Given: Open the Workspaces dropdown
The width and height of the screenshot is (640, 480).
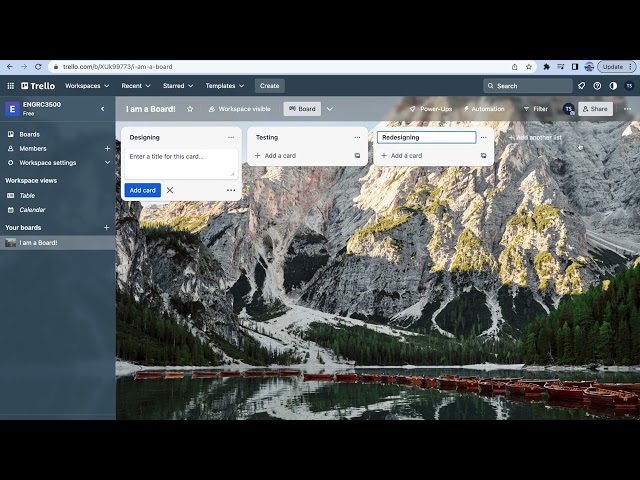Looking at the screenshot, I should [x=87, y=86].
